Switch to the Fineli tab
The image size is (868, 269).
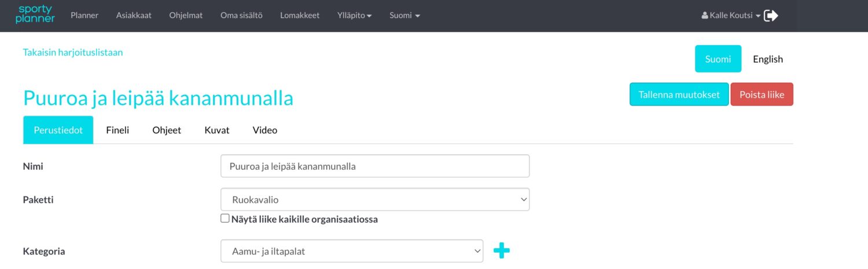click(x=117, y=130)
